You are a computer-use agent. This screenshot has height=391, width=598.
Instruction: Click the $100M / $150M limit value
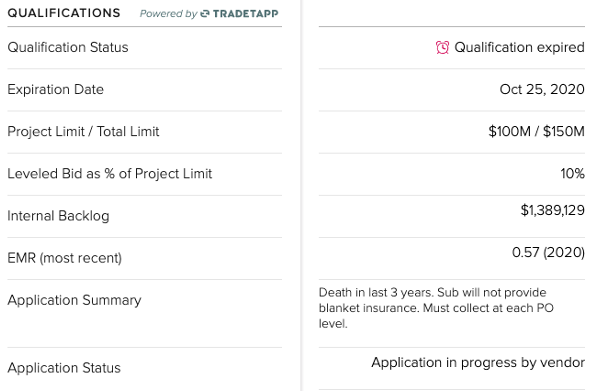point(536,132)
